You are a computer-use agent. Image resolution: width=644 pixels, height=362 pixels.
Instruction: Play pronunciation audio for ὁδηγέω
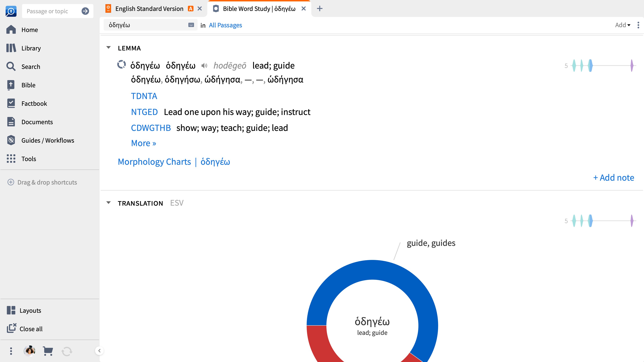click(204, 66)
